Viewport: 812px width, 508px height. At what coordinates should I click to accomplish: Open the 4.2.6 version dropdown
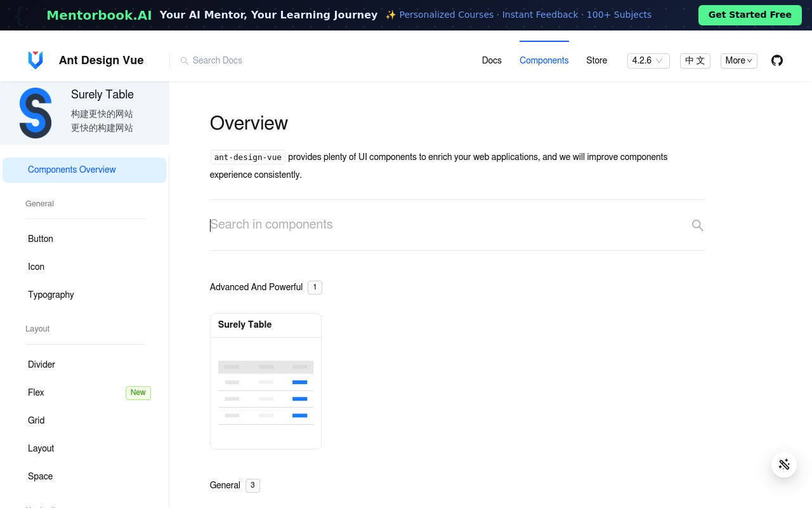(x=648, y=60)
